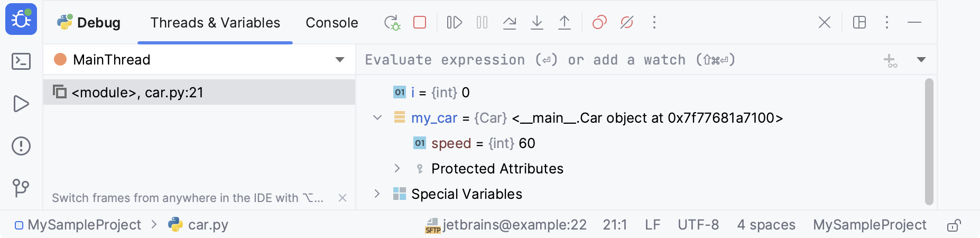Resume program execution
980x238 pixels.
[x=454, y=23]
